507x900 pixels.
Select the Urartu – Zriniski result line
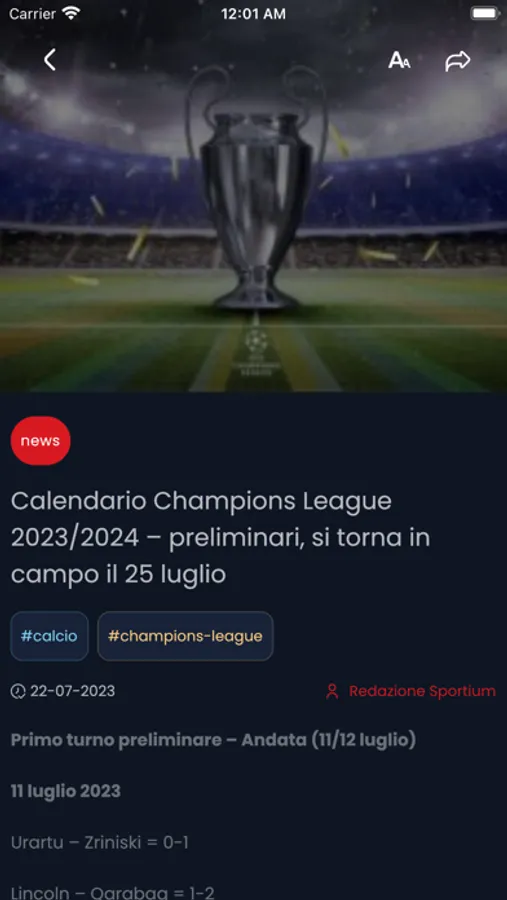point(99,843)
